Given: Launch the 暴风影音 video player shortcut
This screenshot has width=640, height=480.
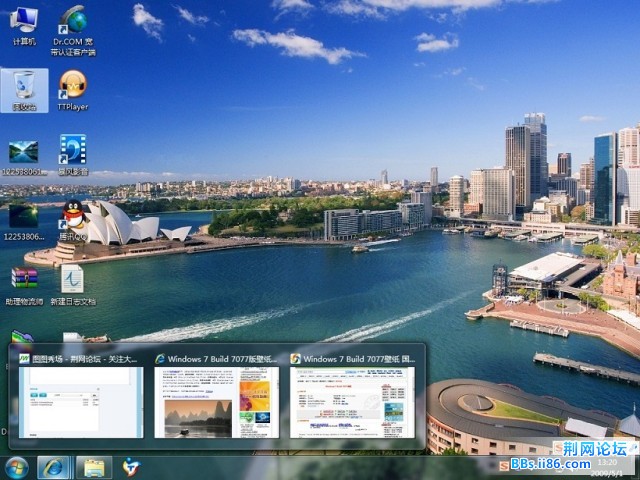Looking at the screenshot, I should (73, 152).
